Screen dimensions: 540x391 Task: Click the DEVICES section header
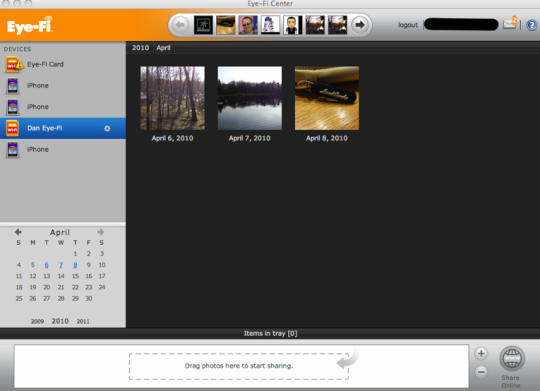17,49
